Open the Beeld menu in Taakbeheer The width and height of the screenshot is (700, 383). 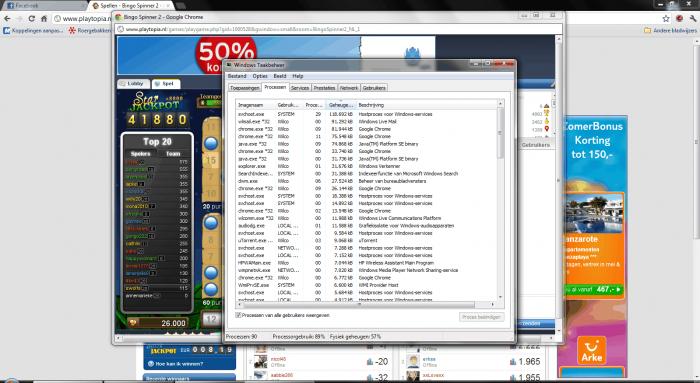[279, 76]
